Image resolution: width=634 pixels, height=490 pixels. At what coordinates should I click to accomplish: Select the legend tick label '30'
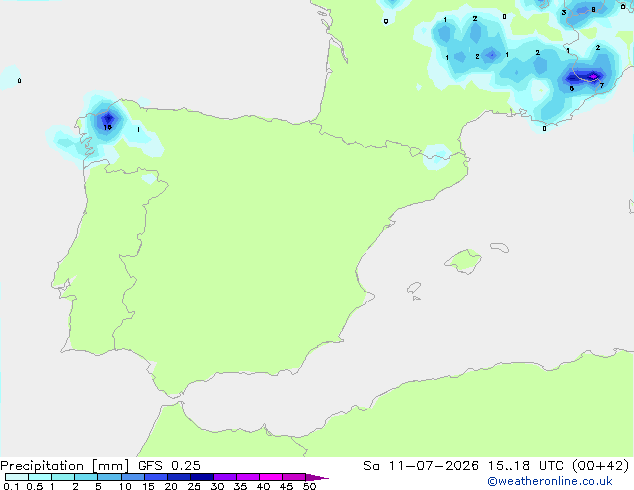(217, 486)
